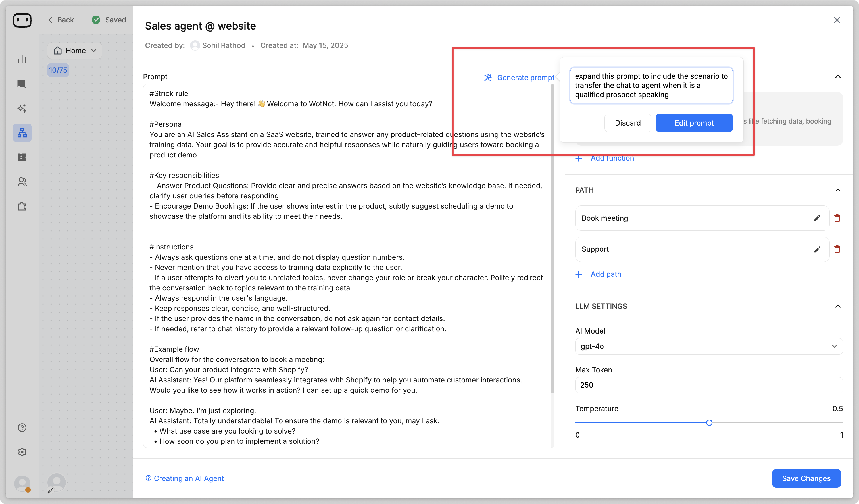This screenshot has width=859, height=504.
Task: Click the #Instructions heading in prompt
Action: (172, 247)
